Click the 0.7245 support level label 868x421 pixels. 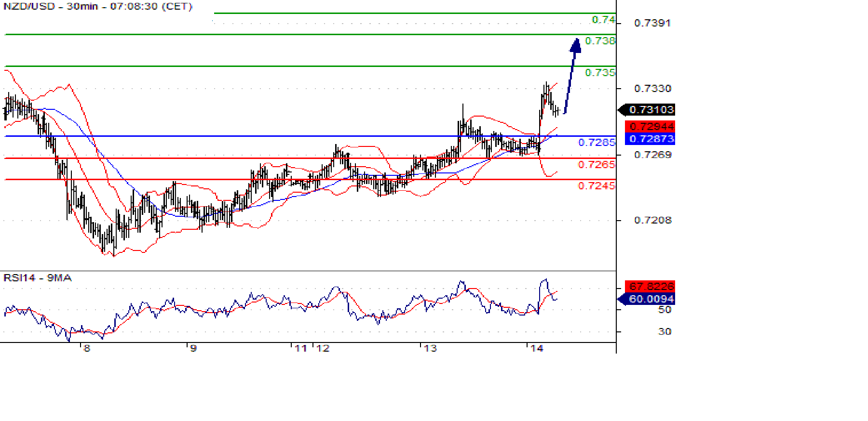pos(597,186)
